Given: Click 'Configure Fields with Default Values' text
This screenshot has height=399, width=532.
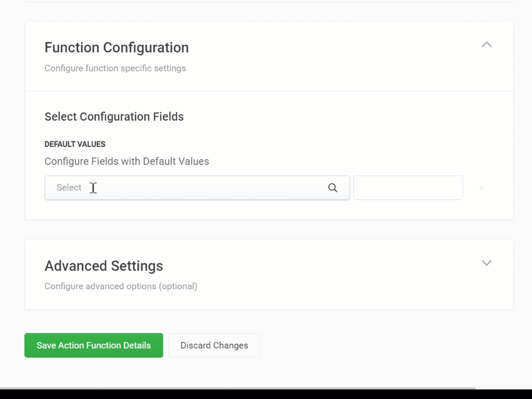Looking at the screenshot, I should 127,161.
